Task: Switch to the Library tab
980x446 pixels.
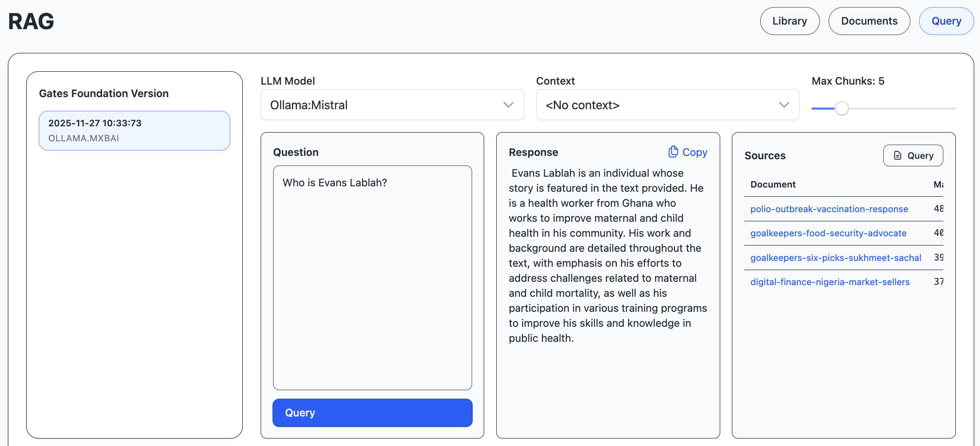Action: tap(789, 21)
